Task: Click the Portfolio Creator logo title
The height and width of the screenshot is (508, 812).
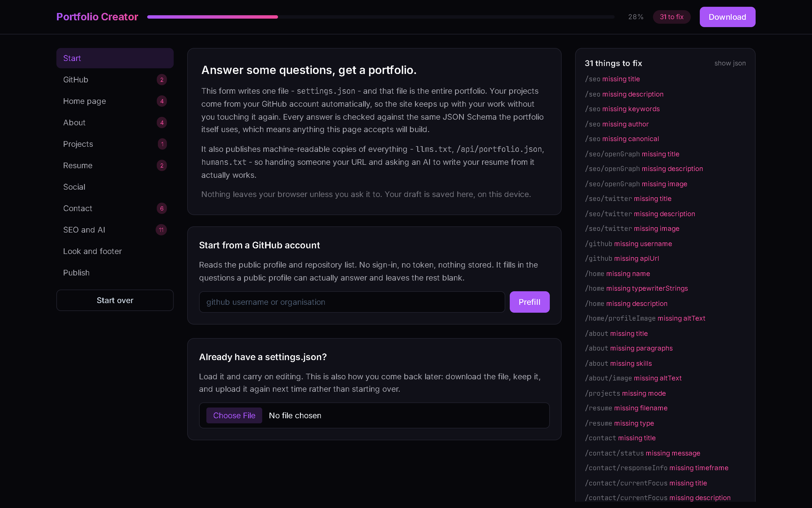Action: pyautogui.click(x=97, y=17)
